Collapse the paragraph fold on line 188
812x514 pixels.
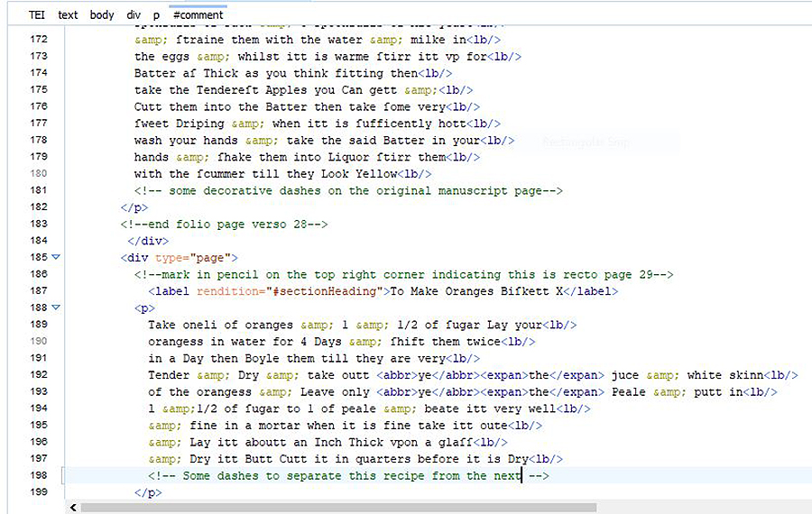coord(55,307)
